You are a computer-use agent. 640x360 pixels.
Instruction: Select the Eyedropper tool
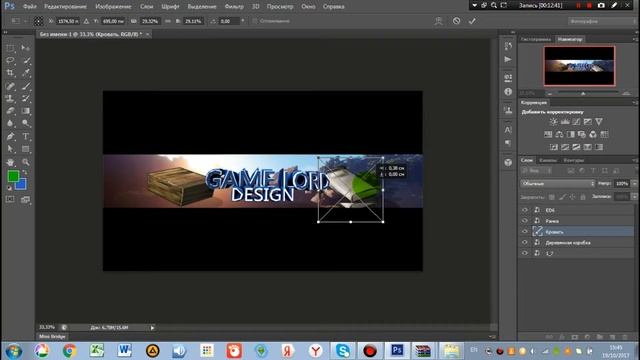tap(26, 73)
